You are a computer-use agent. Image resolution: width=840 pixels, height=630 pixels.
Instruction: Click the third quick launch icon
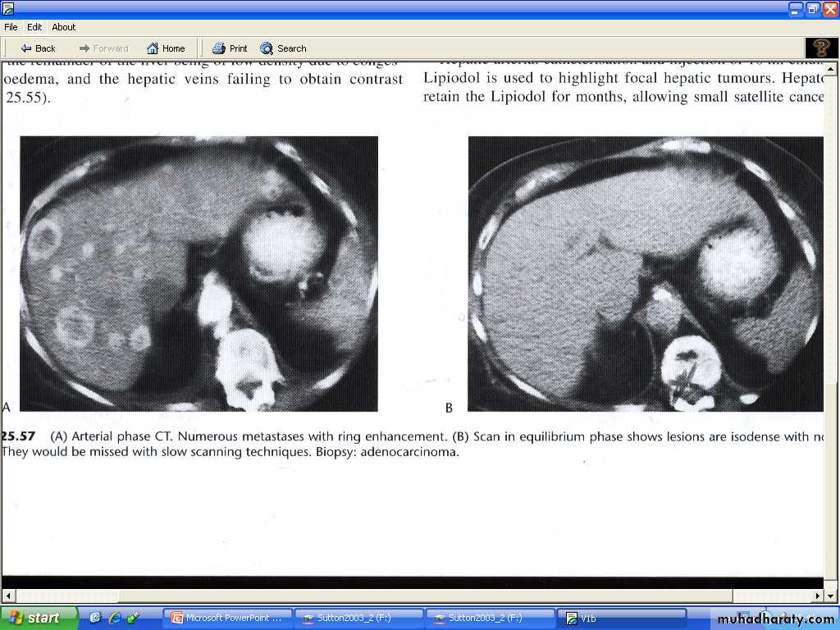132,618
